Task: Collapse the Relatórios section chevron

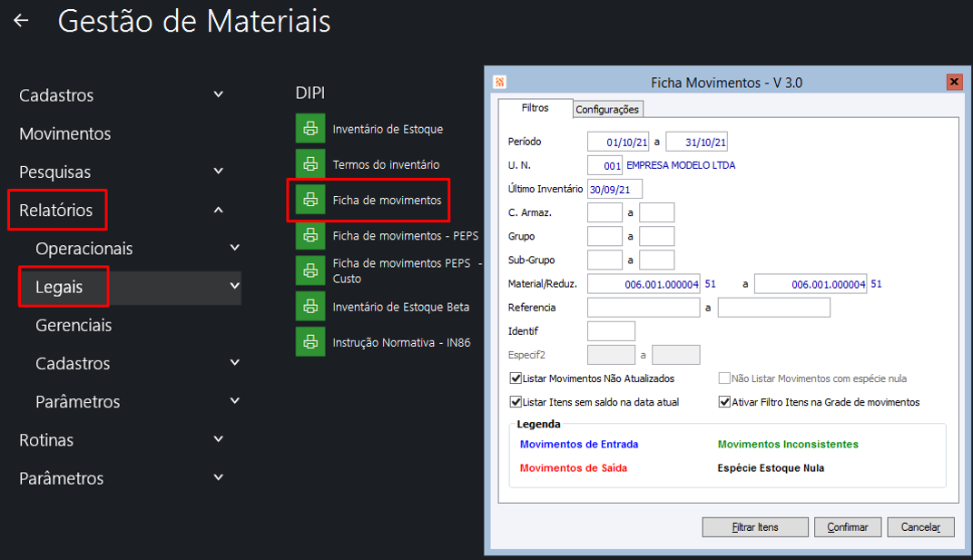Action: point(219,210)
